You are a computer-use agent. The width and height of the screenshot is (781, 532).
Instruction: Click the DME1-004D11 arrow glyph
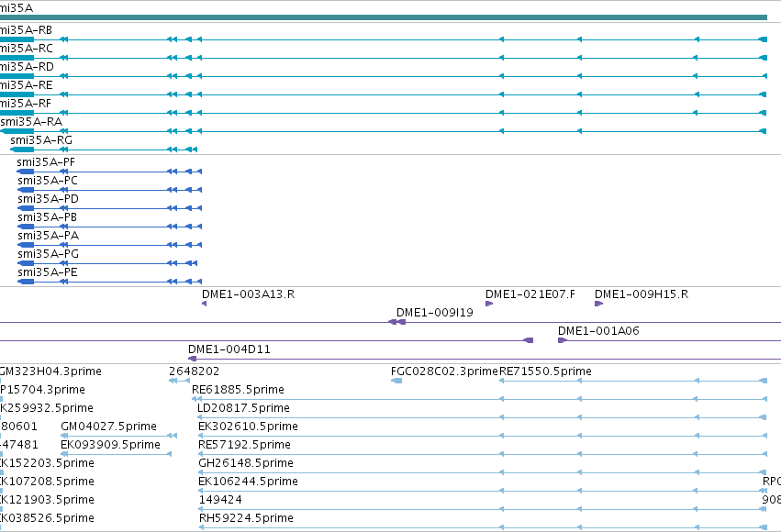click(192, 359)
